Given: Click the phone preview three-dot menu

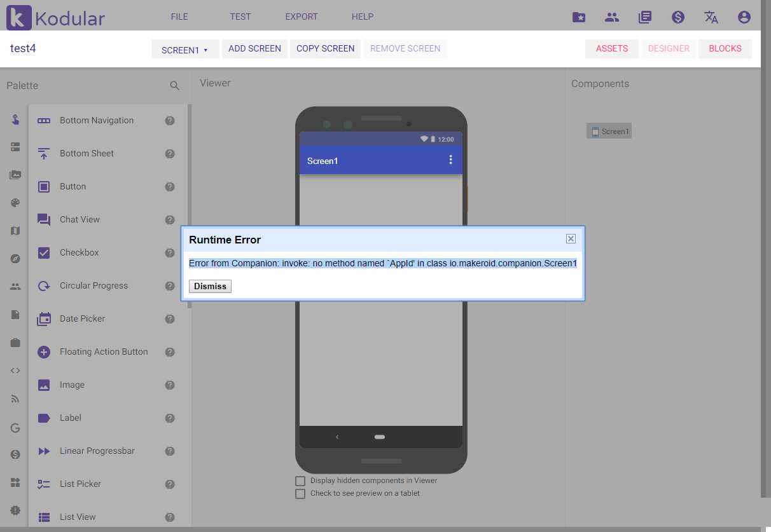Looking at the screenshot, I should tap(450, 160).
